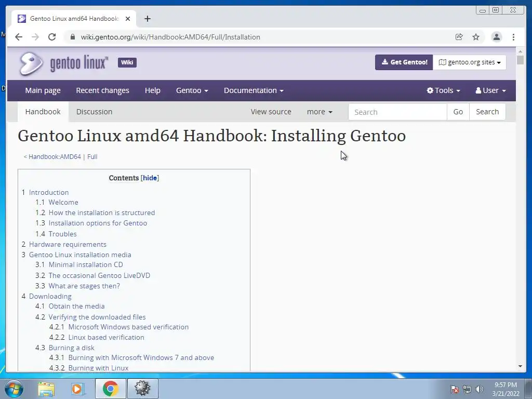Click the page scrollbar up arrow
Image resolution: width=532 pixels, height=399 pixels.
[520, 51]
